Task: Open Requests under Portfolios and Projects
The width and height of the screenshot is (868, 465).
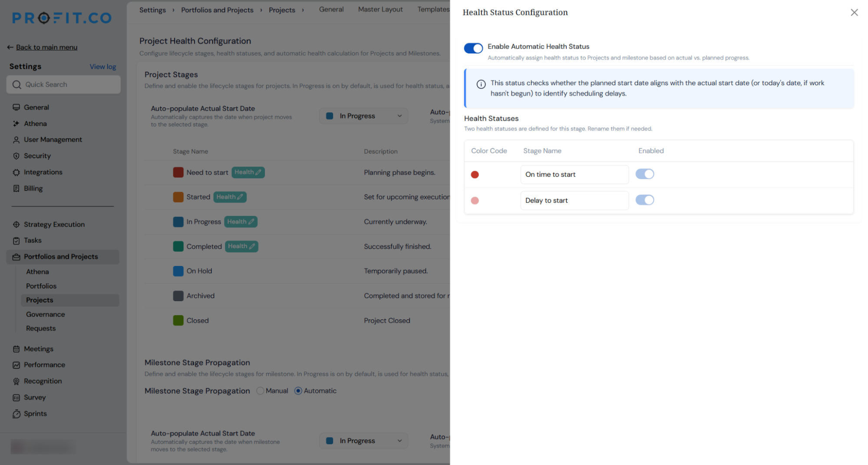Action: pyautogui.click(x=41, y=329)
